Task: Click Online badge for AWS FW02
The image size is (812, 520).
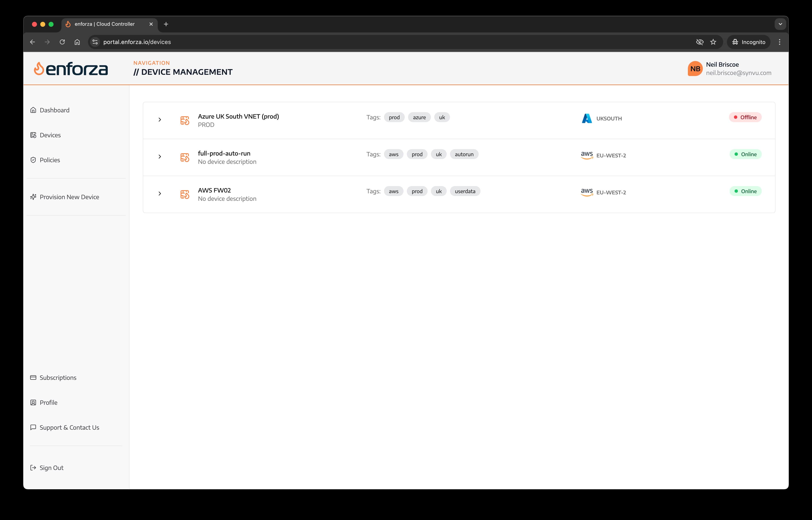Action: point(746,191)
